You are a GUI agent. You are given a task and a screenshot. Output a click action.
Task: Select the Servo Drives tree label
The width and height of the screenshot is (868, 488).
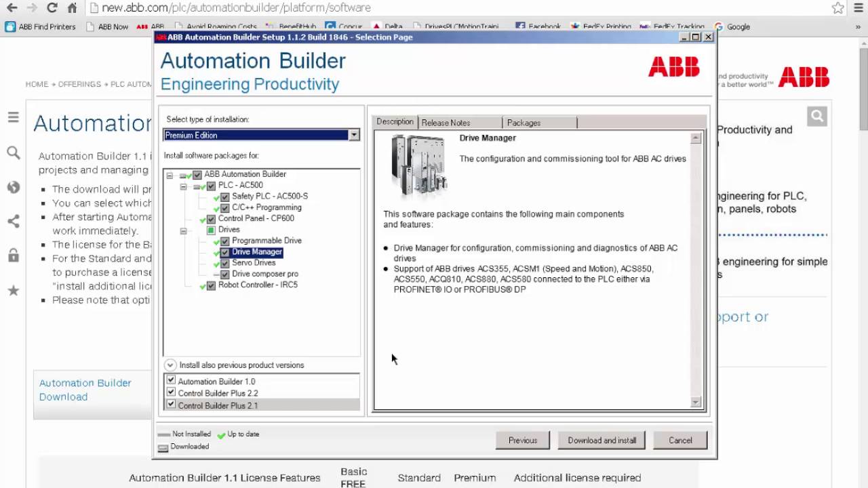click(254, 263)
